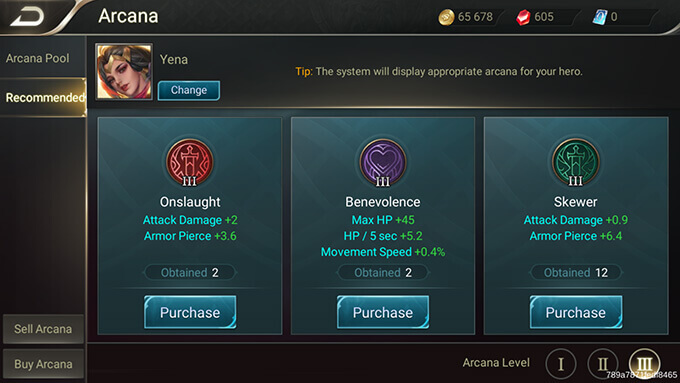Screen dimensions: 680x383
Task: Choose Arcana Level I
Action: (x=561, y=363)
